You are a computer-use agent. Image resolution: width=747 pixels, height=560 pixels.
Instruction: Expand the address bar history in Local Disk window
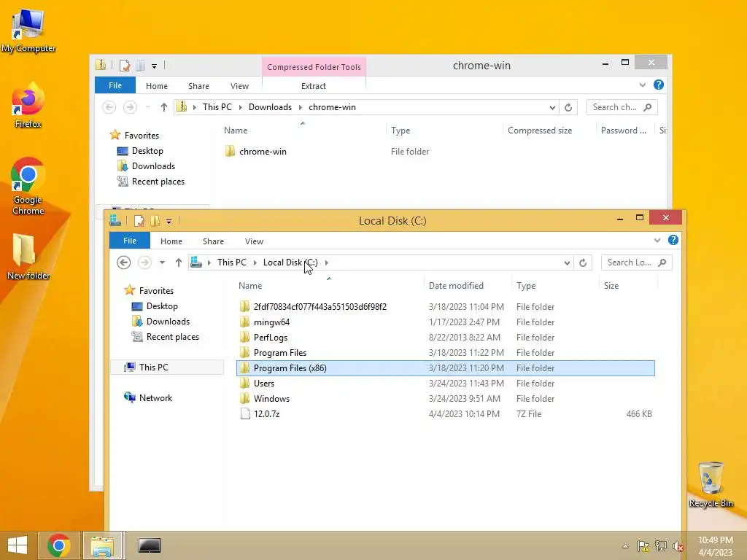tap(567, 262)
